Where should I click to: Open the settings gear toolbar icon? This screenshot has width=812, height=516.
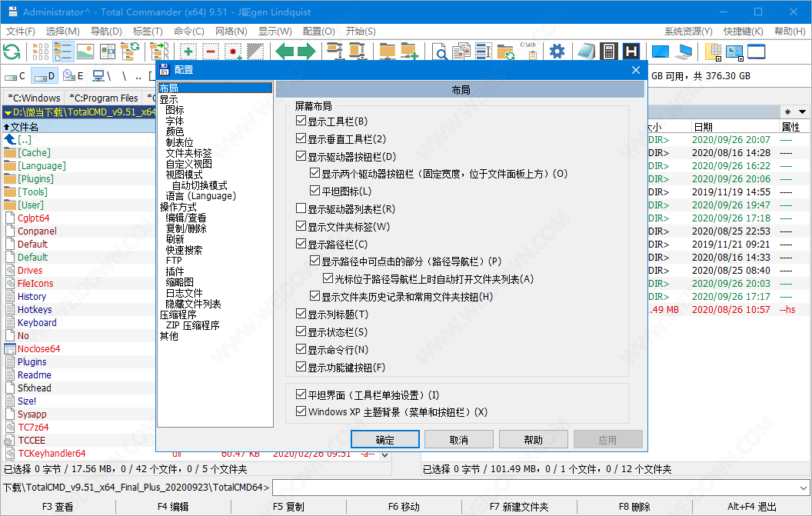[557, 52]
